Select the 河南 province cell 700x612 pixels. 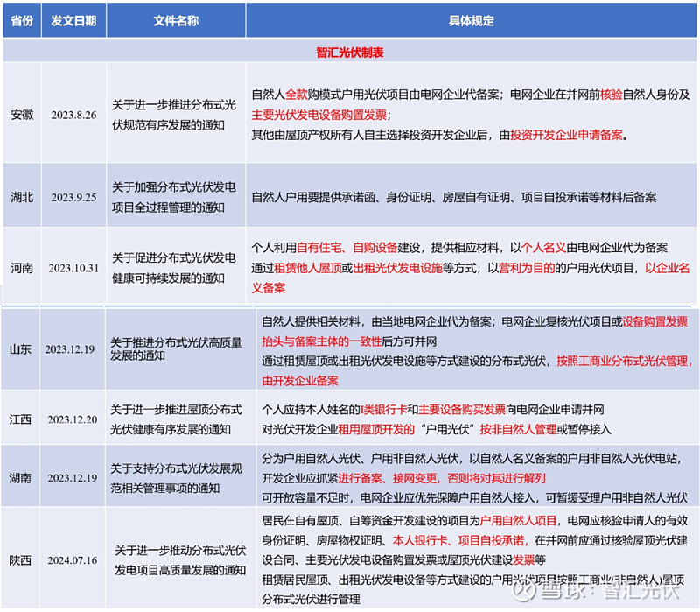point(22,268)
